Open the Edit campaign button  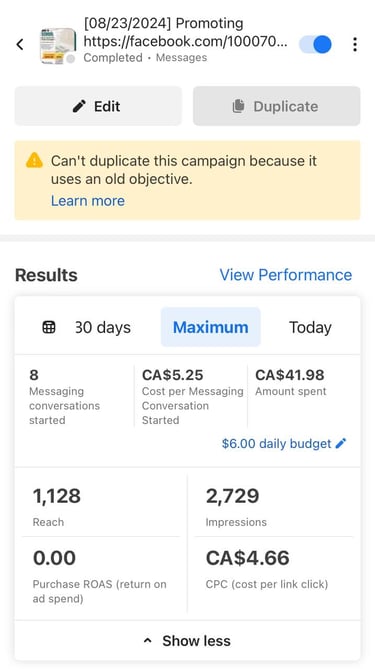coord(98,106)
